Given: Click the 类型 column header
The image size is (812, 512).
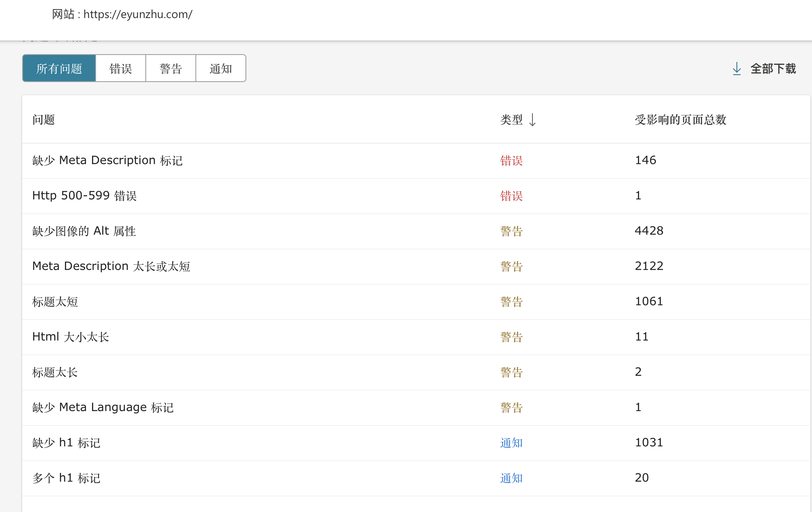Looking at the screenshot, I should (x=512, y=120).
